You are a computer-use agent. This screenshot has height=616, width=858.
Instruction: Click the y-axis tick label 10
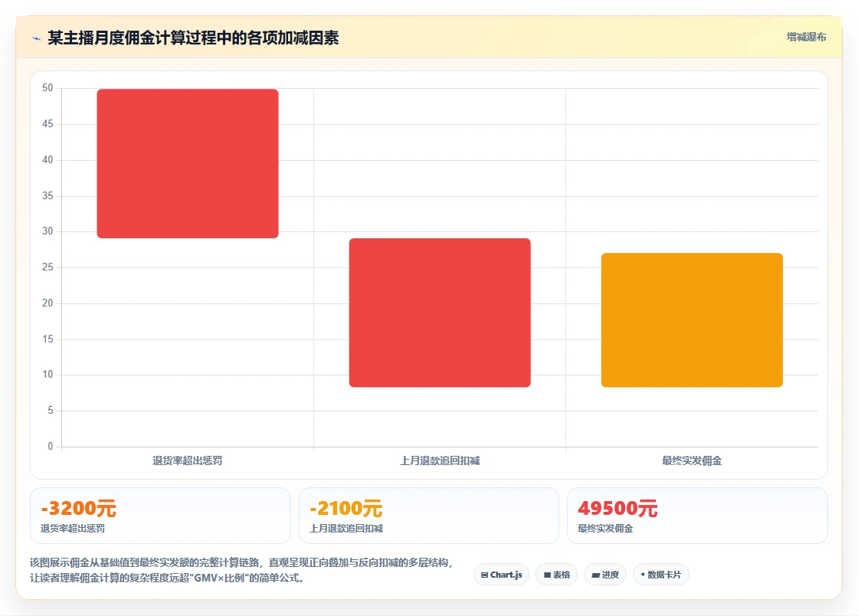(47, 375)
